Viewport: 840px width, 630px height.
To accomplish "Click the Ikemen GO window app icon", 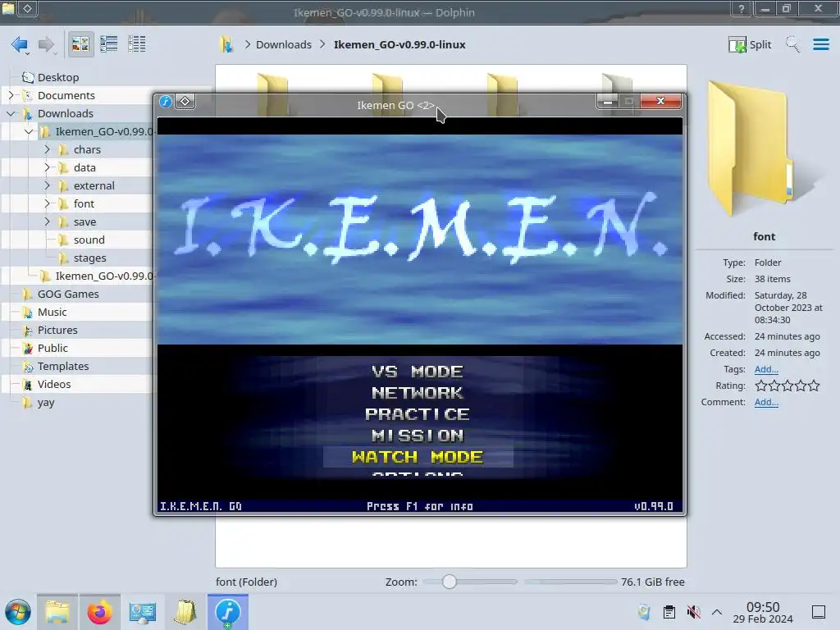I will pos(166,101).
